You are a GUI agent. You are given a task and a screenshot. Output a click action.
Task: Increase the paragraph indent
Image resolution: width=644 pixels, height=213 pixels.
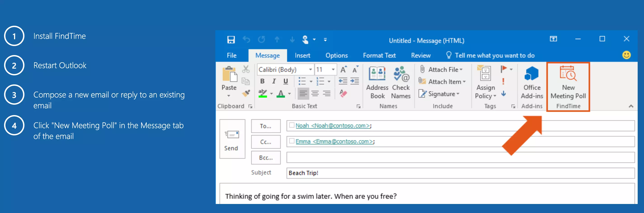point(355,81)
